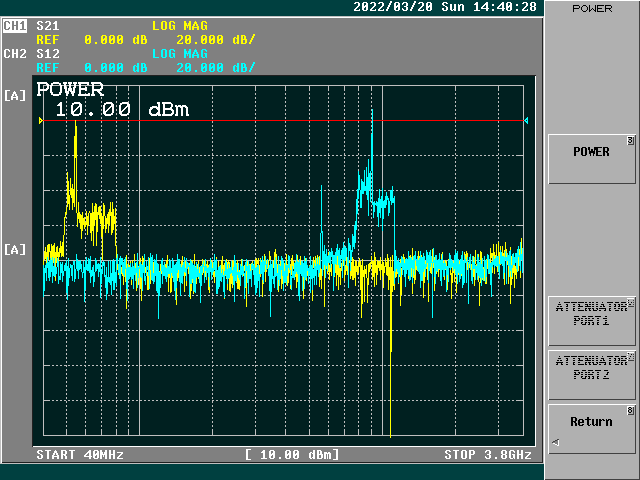Click cyan REF 0.000 dB value
The image size is (640, 480).
coord(92,68)
